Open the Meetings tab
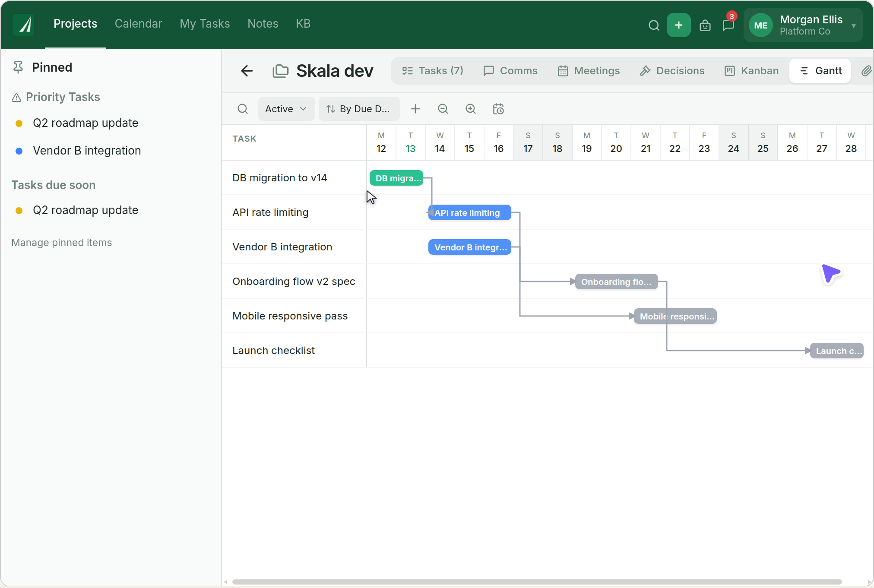Screen dimensions: 874x588 click(589, 71)
